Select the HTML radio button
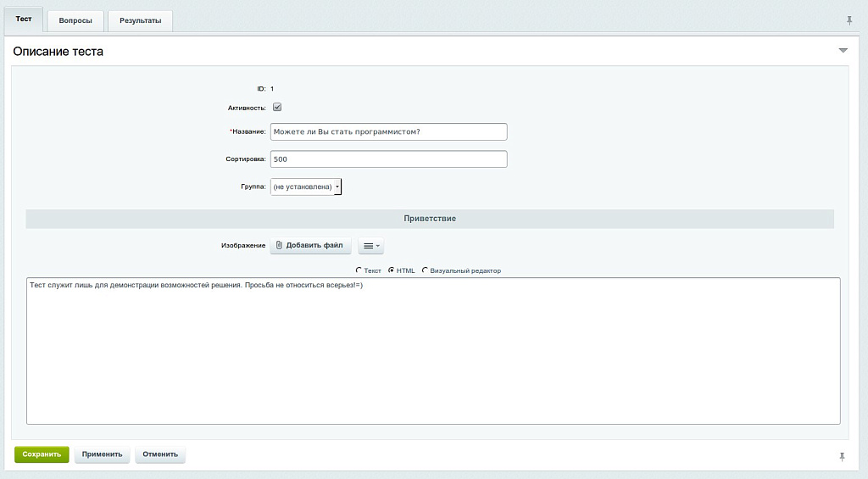This screenshot has width=868, height=479. [391, 270]
